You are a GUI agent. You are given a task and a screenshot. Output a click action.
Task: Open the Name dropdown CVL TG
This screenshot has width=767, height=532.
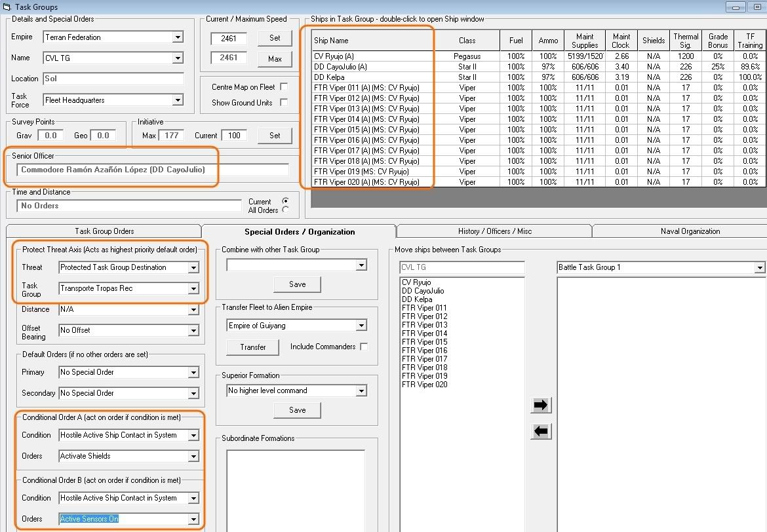click(x=178, y=58)
